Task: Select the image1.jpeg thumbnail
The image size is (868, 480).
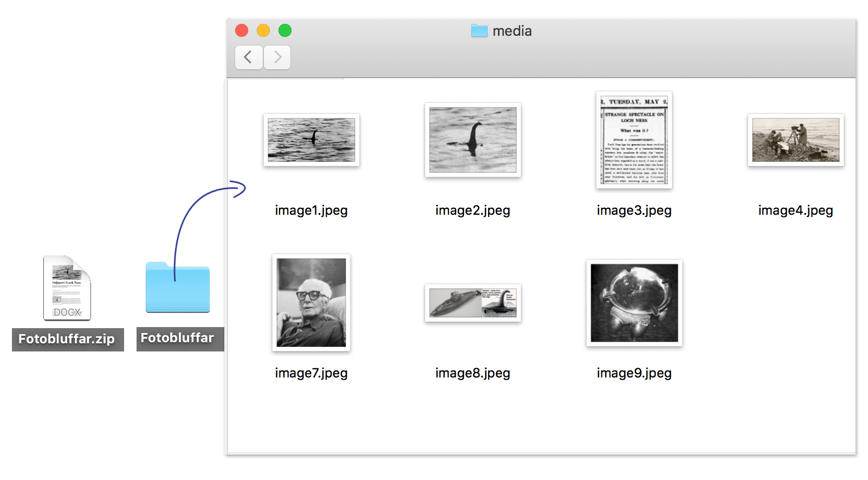Action: (x=312, y=140)
